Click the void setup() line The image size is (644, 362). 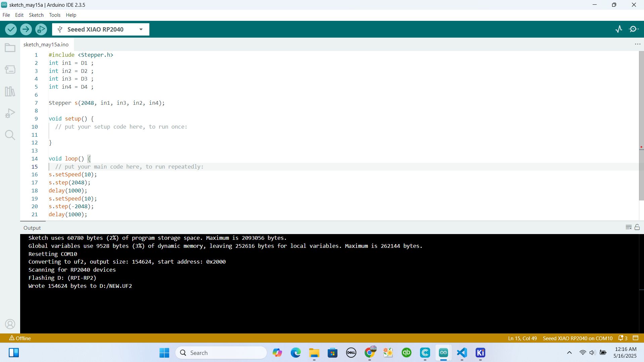point(71,119)
